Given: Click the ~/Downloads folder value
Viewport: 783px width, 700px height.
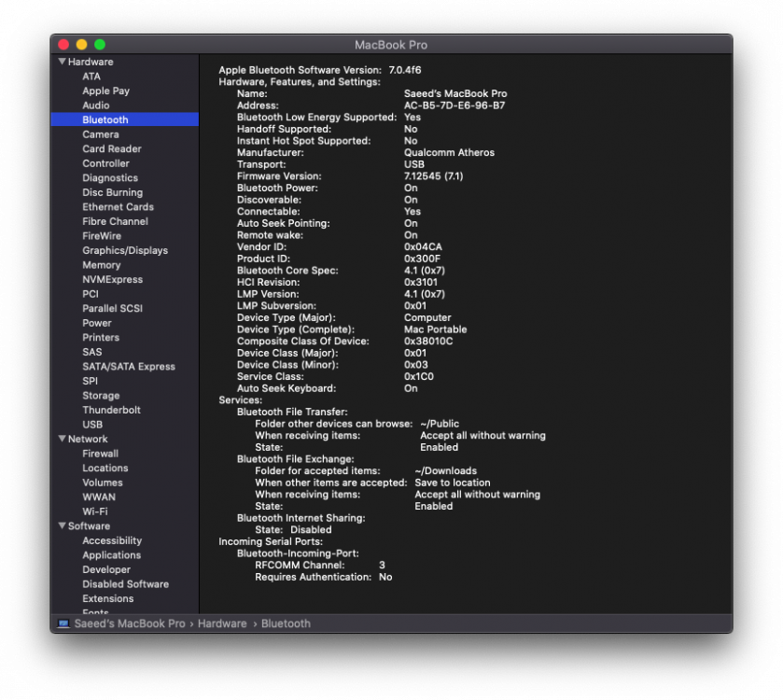Looking at the screenshot, I should coord(446,470).
